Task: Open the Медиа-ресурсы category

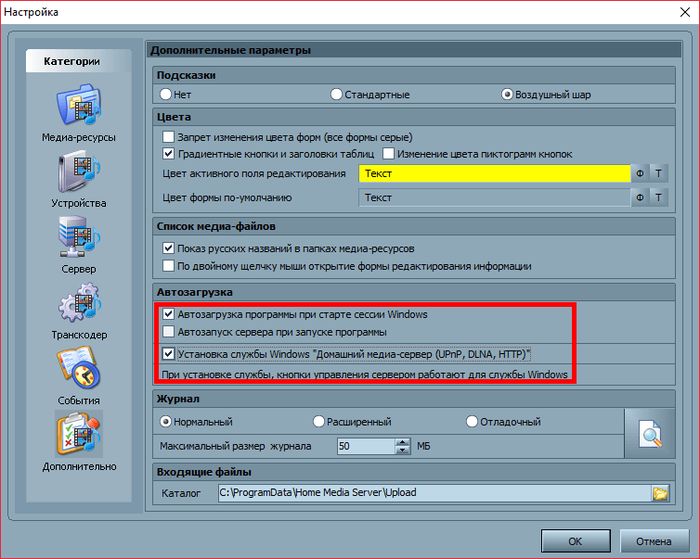Action: click(79, 113)
